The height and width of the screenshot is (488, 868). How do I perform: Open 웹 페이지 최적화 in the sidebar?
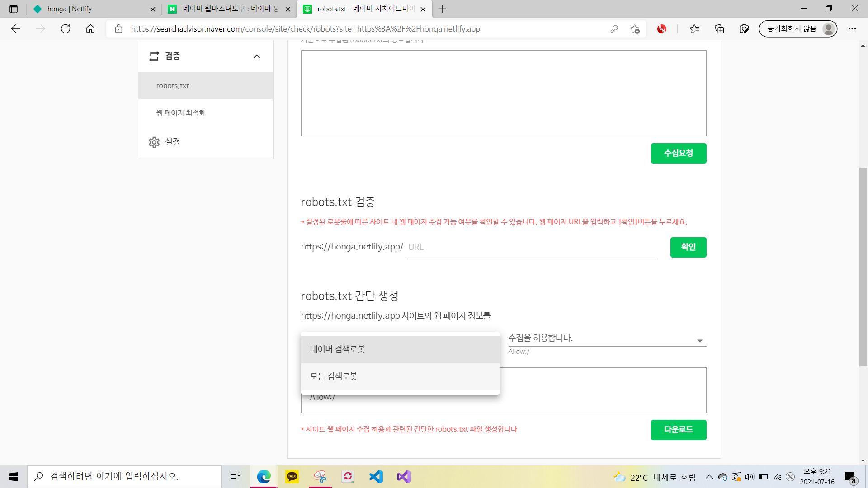click(x=205, y=113)
